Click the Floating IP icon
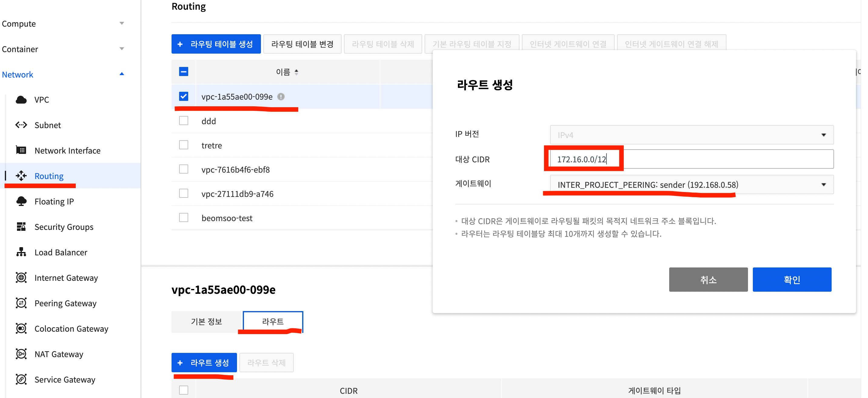This screenshot has height=398, width=868. point(21,201)
